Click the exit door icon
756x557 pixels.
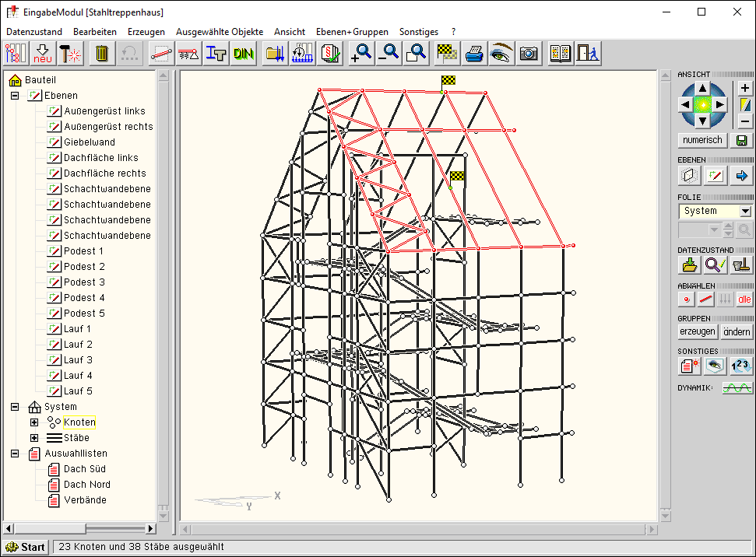point(588,54)
